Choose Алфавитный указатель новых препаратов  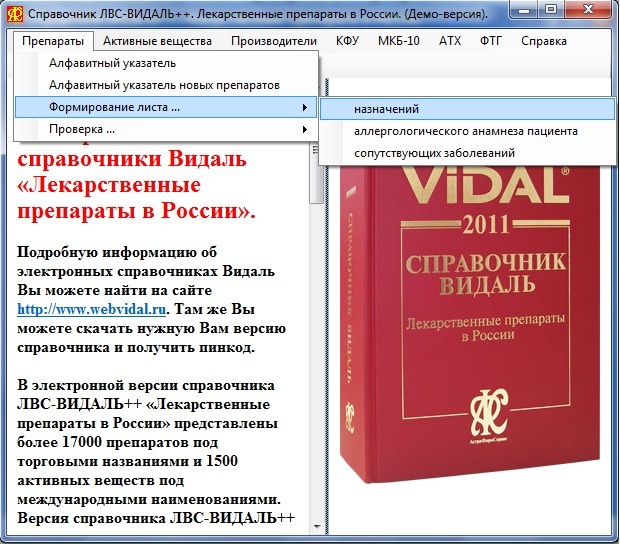tap(166, 85)
